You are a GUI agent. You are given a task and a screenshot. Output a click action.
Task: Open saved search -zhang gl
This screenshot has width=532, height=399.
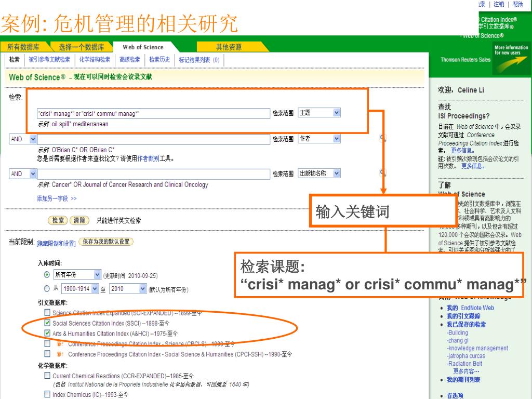(x=458, y=340)
